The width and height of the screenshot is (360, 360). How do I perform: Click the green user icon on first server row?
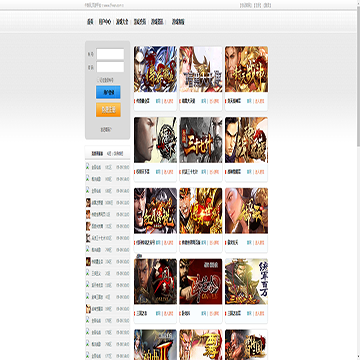tap(88, 166)
